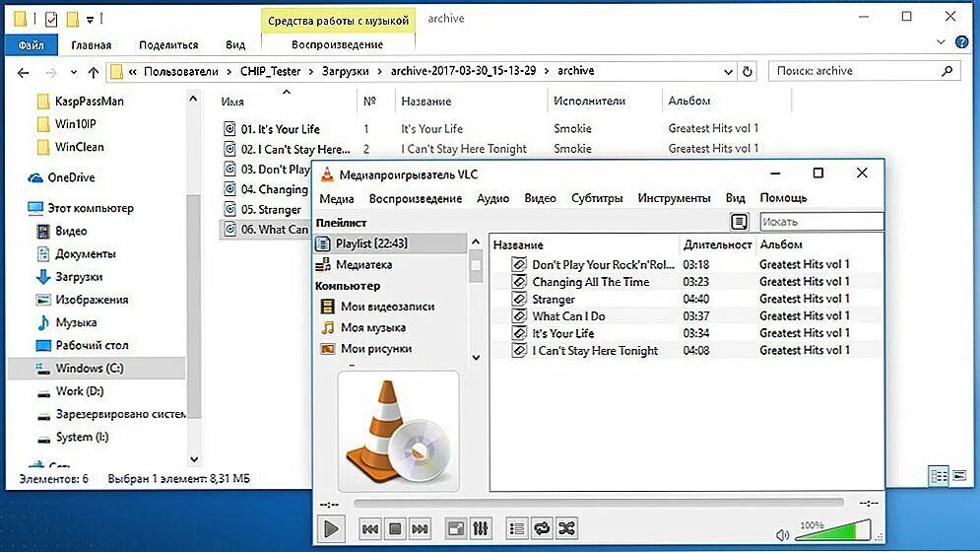Open the Субтитры menu in VLC
The height and width of the screenshot is (552, 980).
pos(597,198)
